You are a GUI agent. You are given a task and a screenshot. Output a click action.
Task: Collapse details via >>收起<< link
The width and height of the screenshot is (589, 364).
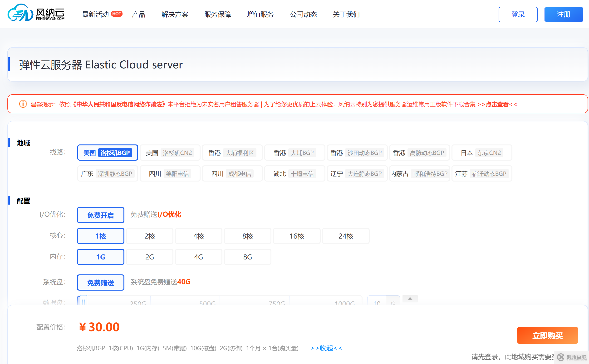coord(326,348)
